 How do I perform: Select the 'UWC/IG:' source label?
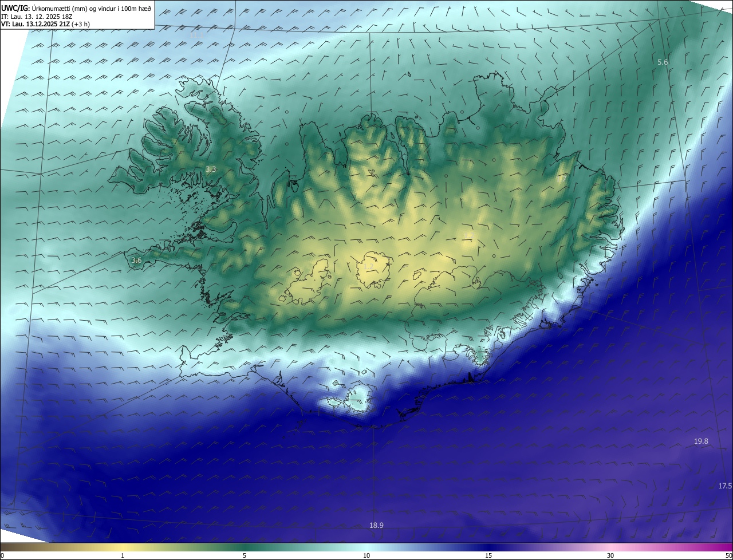pos(15,9)
